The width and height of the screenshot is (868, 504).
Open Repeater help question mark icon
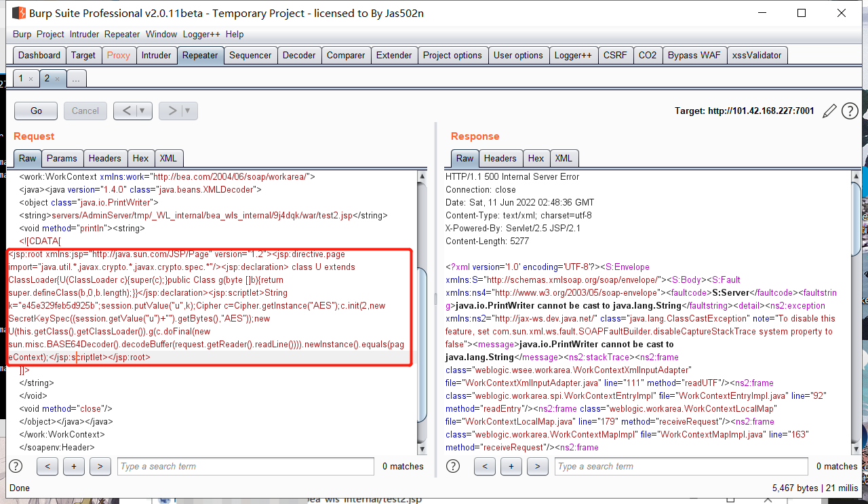(850, 111)
